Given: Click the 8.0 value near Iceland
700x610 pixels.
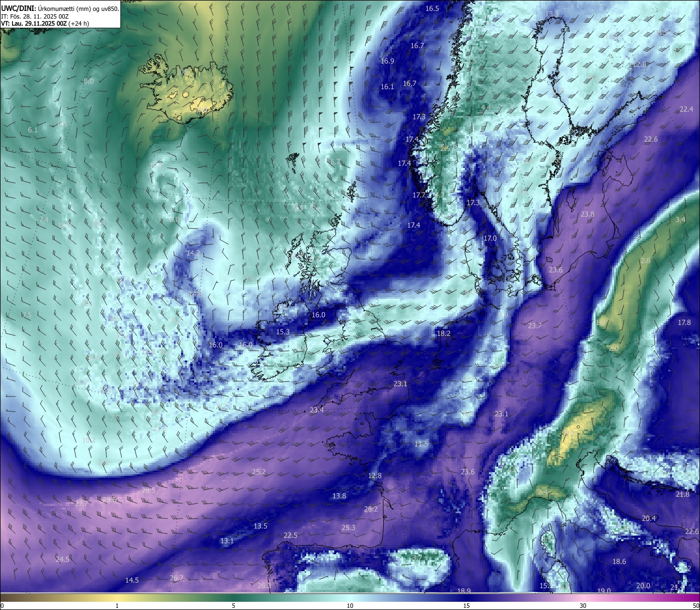Looking at the screenshot, I should pos(89,81).
